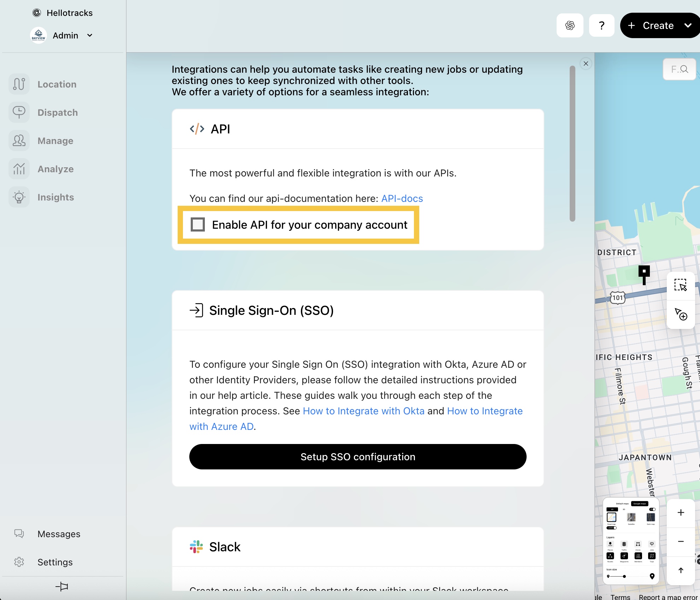The image size is (700, 600).
Task: Expand the Admin account dropdown
Action: (90, 35)
